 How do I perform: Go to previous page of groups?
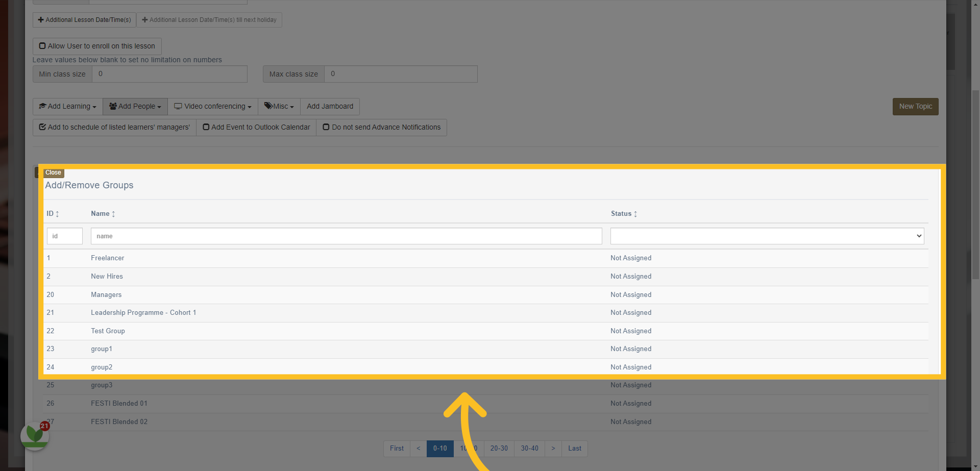[419, 449]
